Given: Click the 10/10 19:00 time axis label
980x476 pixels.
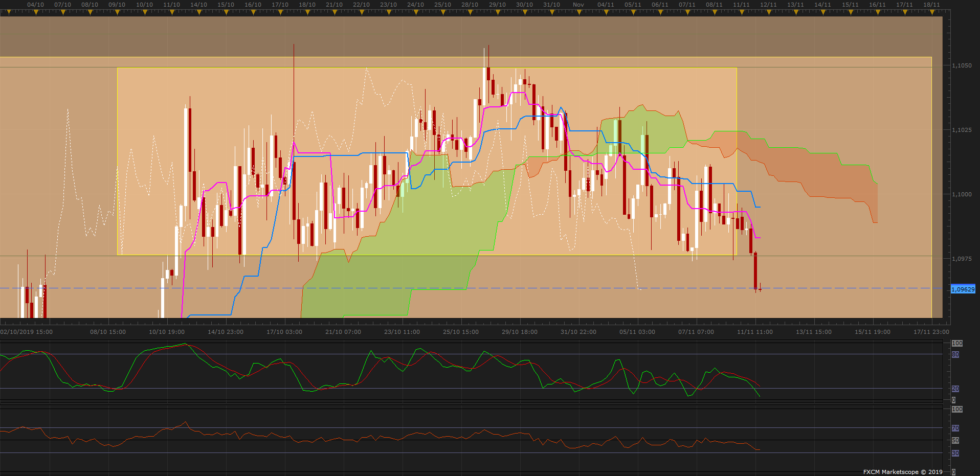Looking at the screenshot, I should [167, 332].
